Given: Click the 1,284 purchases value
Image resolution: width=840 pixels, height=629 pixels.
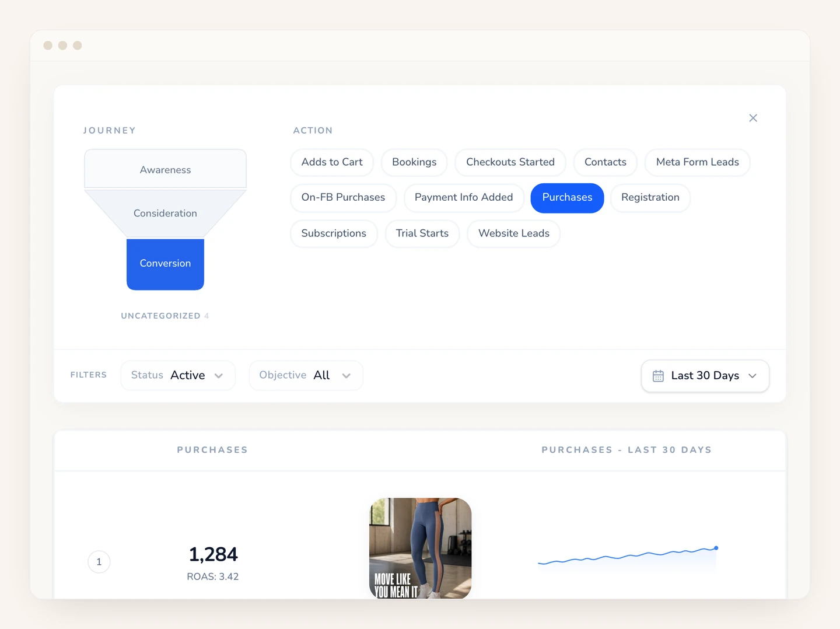Looking at the screenshot, I should click(213, 554).
